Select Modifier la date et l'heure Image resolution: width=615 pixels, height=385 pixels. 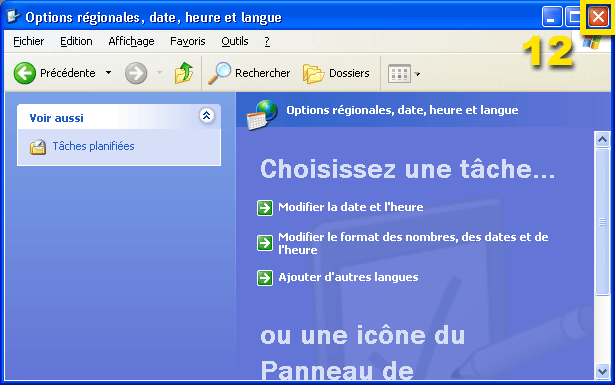[x=351, y=207]
